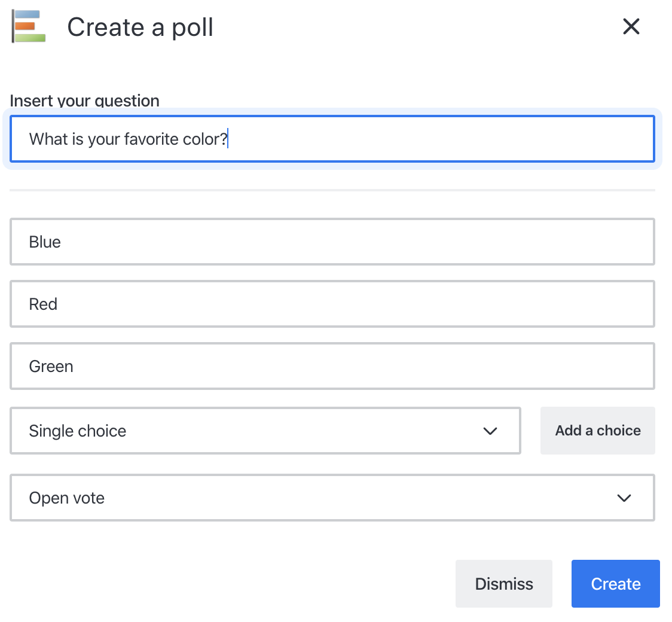Dismiss the poll creation dialog
This screenshot has height=622, width=672.
pyautogui.click(x=504, y=584)
